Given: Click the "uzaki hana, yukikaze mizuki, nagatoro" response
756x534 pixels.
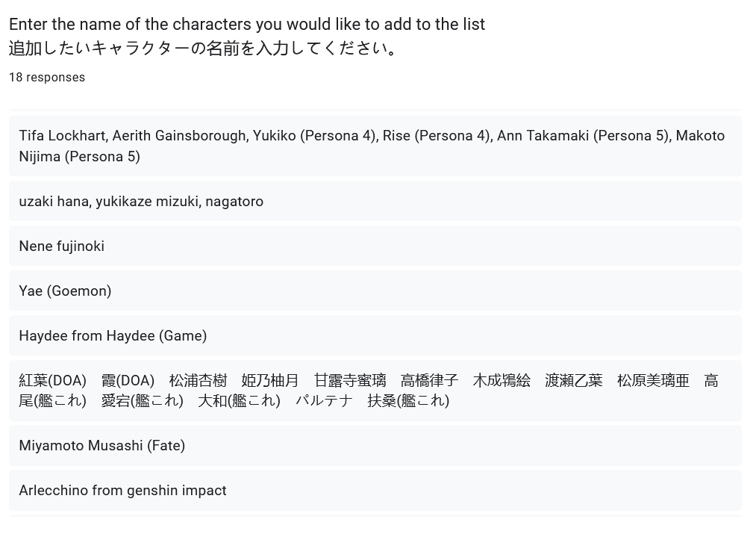Looking at the screenshot, I should (x=141, y=202).
